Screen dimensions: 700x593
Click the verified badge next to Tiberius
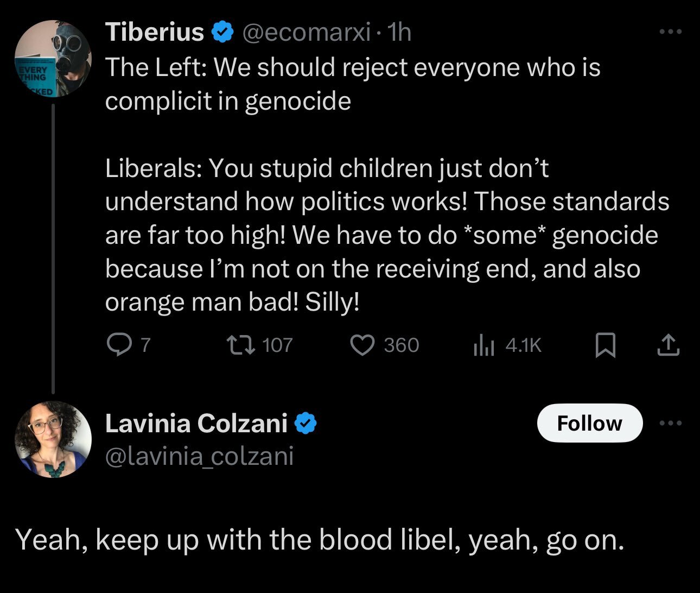[x=222, y=33]
